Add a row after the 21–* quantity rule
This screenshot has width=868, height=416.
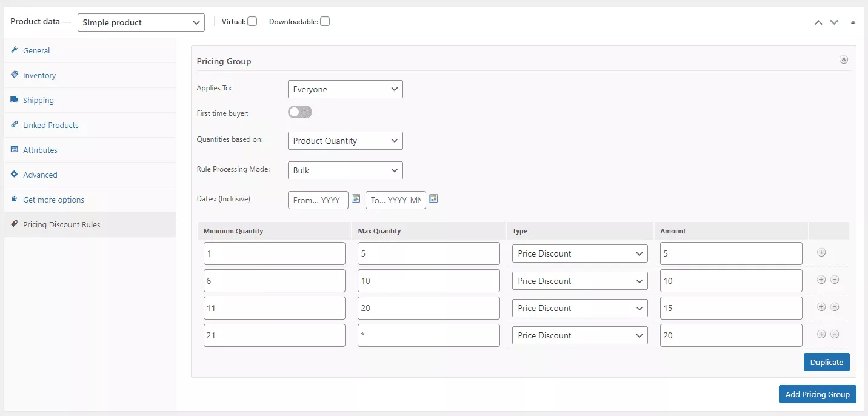coord(821,334)
